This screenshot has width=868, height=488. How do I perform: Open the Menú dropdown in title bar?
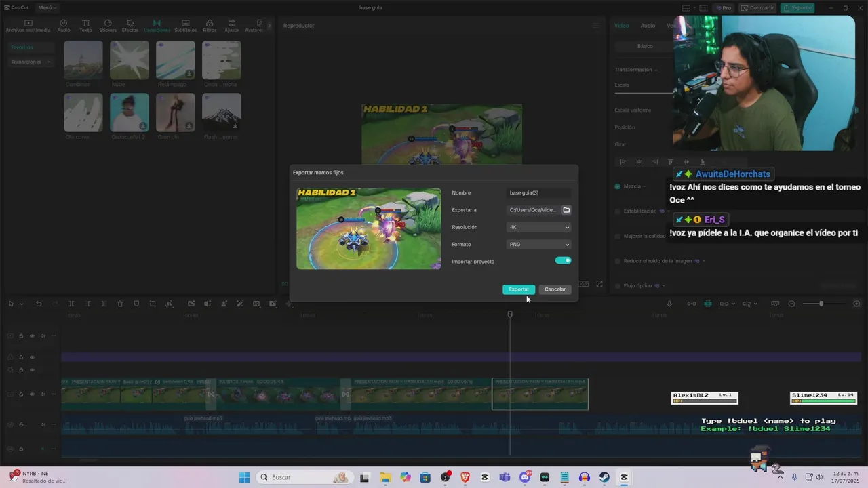coord(47,7)
